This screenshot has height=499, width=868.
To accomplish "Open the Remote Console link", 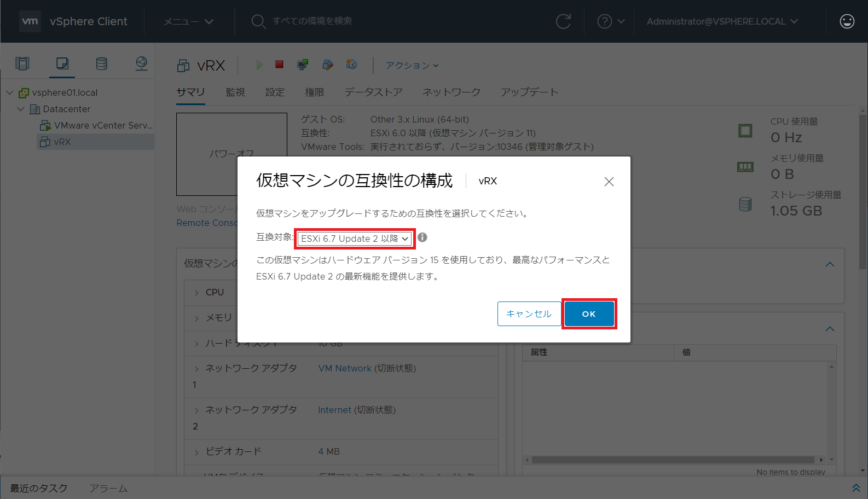I will click(207, 223).
